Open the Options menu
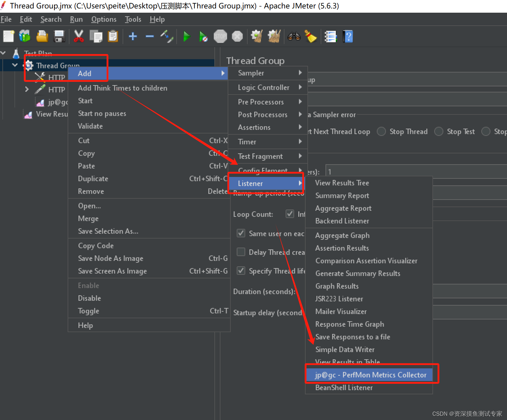The width and height of the screenshot is (507, 420). 104,19
